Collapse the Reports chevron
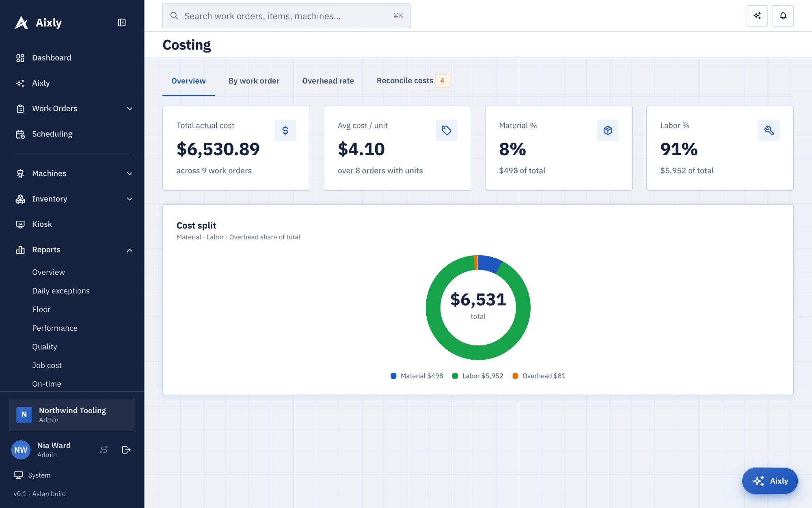The width and height of the screenshot is (812, 508). (130, 250)
